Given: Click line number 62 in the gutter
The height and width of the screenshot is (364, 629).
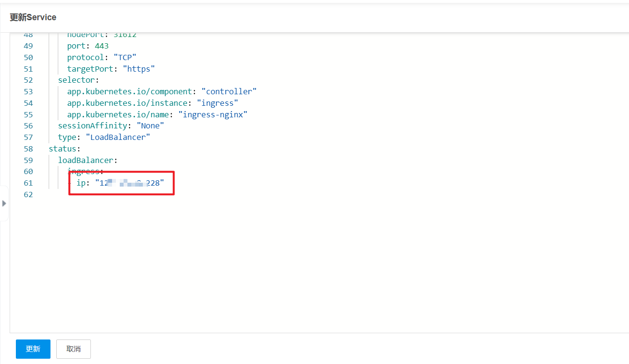Looking at the screenshot, I should point(28,194).
